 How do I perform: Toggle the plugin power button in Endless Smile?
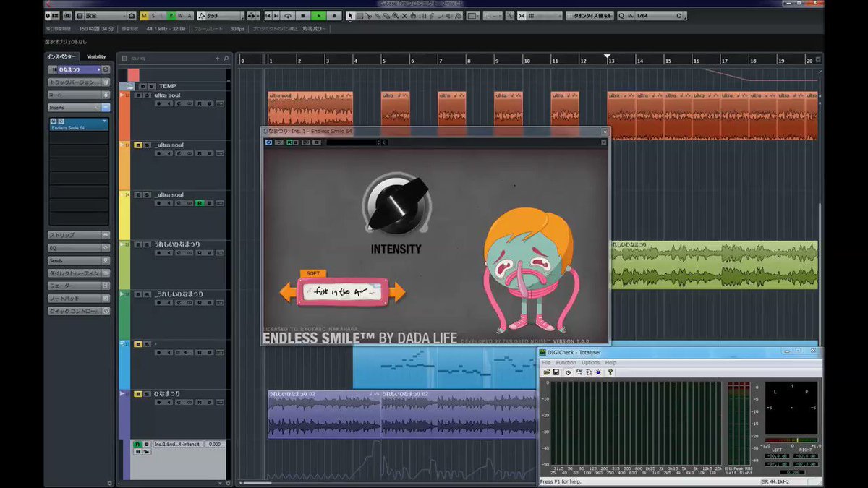(x=269, y=142)
